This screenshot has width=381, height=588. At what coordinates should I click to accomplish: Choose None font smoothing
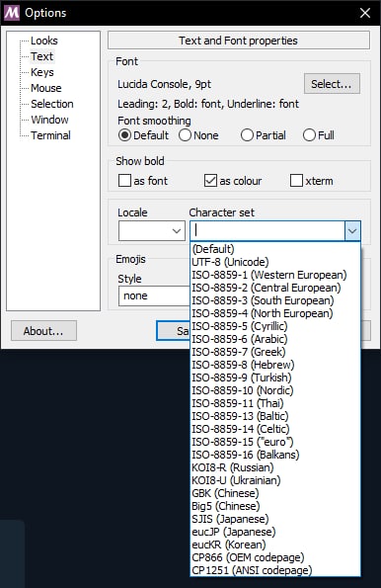point(198,135)
